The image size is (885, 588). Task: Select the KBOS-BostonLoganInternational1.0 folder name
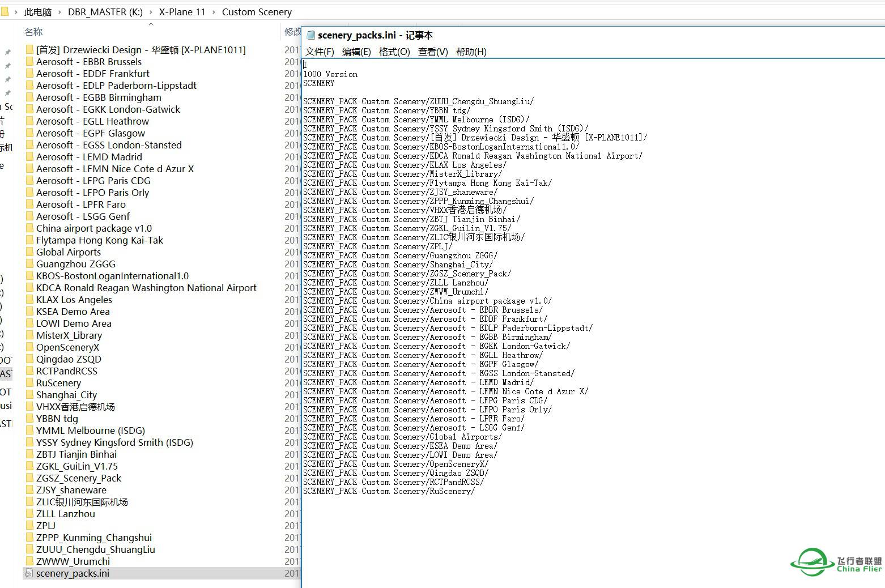tap(113, 276)
